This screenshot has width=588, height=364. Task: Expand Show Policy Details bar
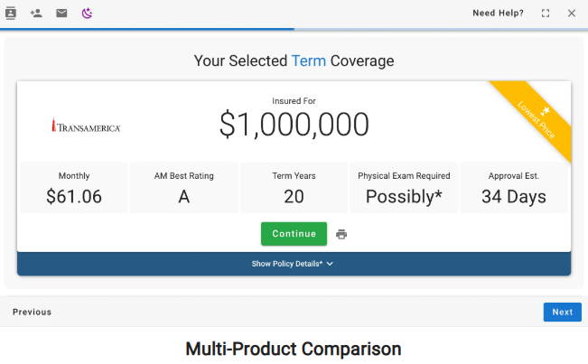(x=287, y=264)
